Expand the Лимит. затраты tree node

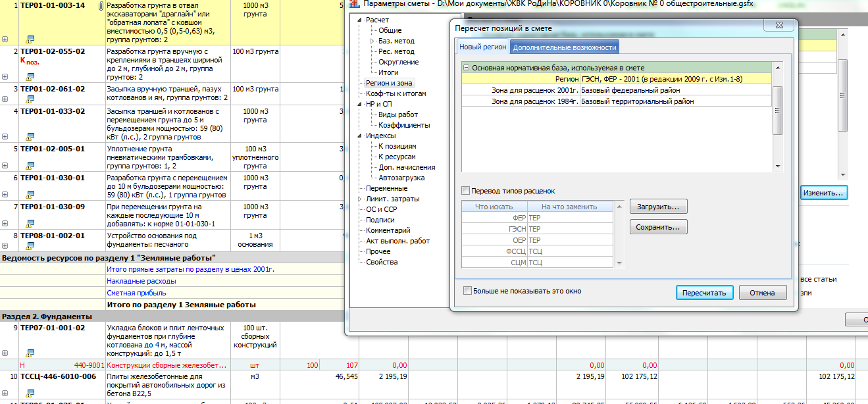(x=359, y=199)
